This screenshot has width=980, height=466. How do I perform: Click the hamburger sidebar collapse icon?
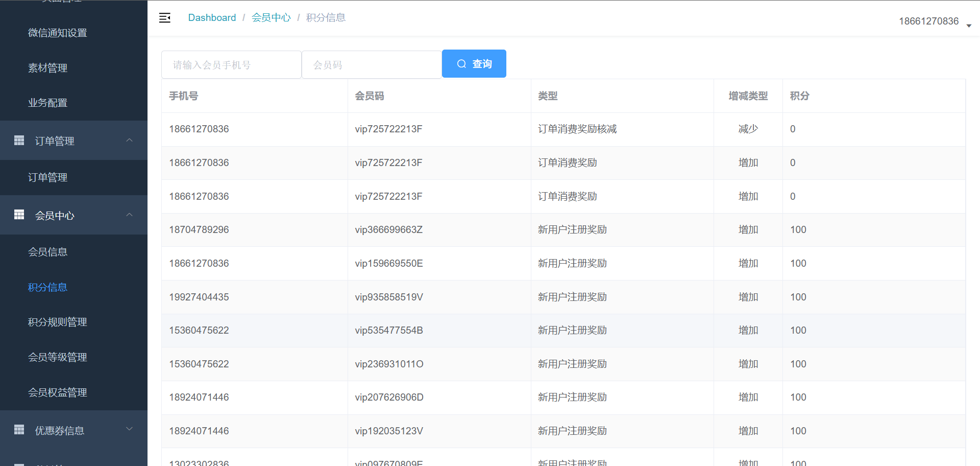point(165,18)
